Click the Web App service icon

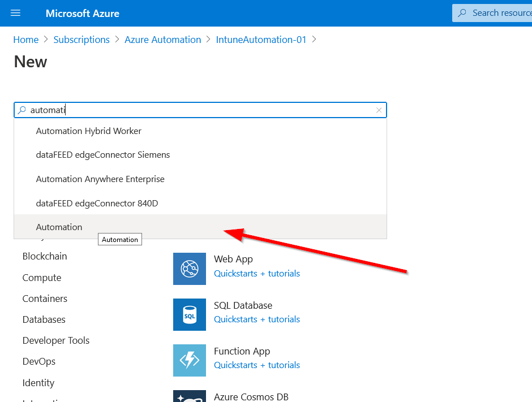tap(190, 269)
